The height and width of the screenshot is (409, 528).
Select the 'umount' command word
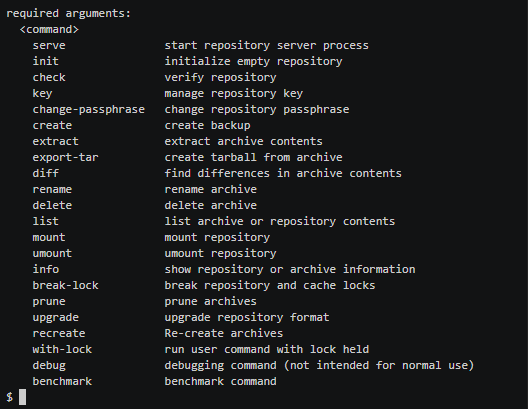pyautogui.click(x=52, y=253)
